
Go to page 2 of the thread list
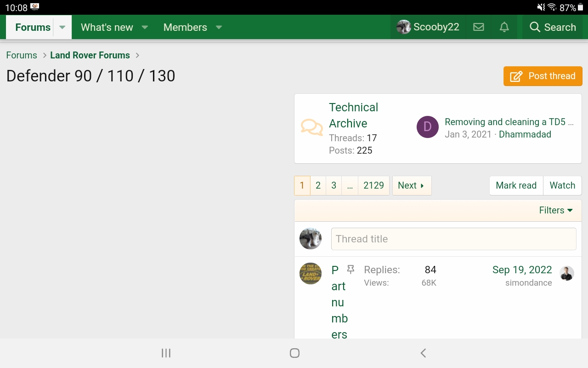318,185
